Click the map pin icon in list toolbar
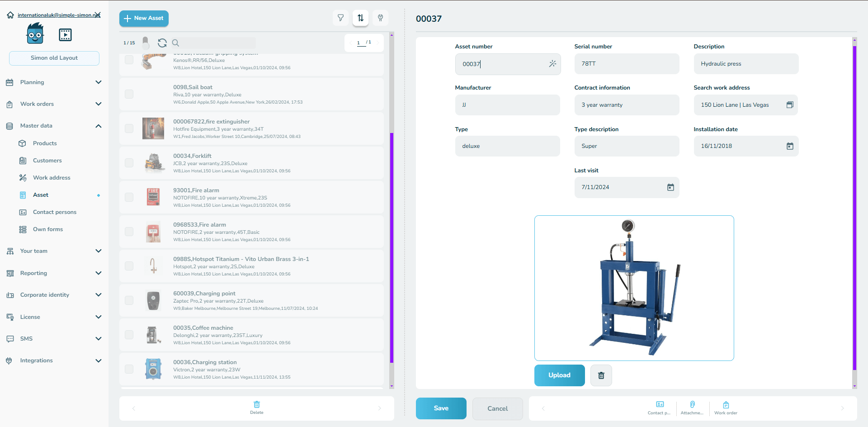Image resolution: width=868 pixels, height=427 pixels. click(381, 18)
